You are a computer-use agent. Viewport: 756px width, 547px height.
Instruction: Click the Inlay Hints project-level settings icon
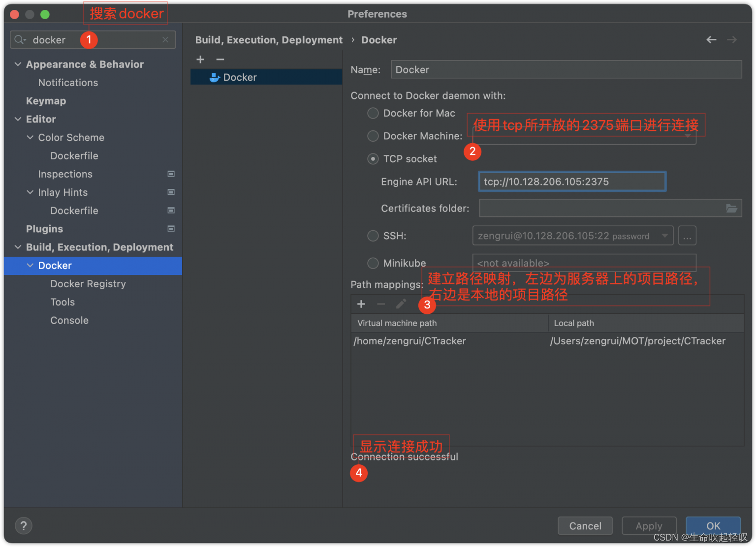pos(171,192)
